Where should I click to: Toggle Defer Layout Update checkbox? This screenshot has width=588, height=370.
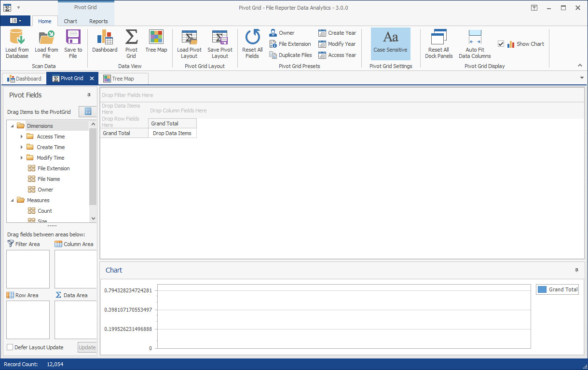(x=10, y=347)
